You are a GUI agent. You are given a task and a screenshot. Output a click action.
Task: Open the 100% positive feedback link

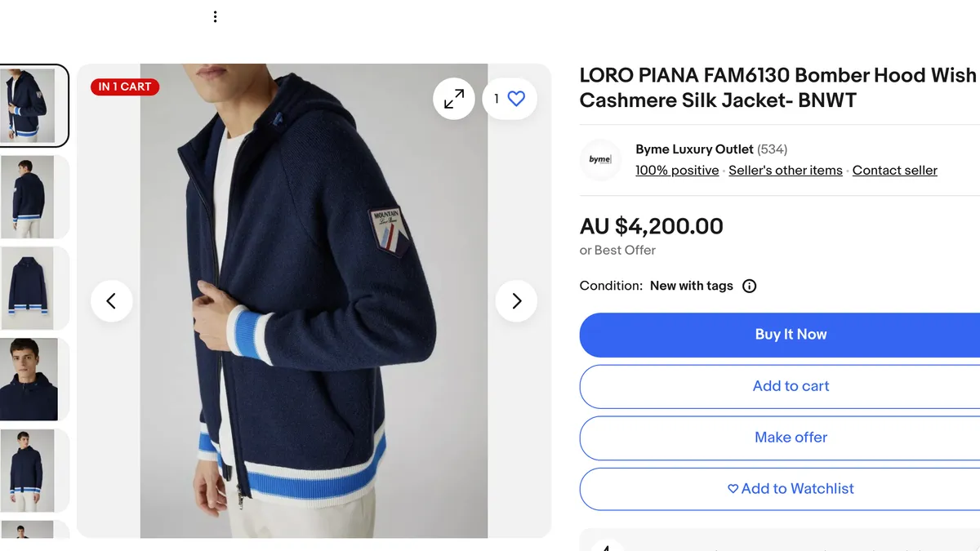tap(677, 171)
